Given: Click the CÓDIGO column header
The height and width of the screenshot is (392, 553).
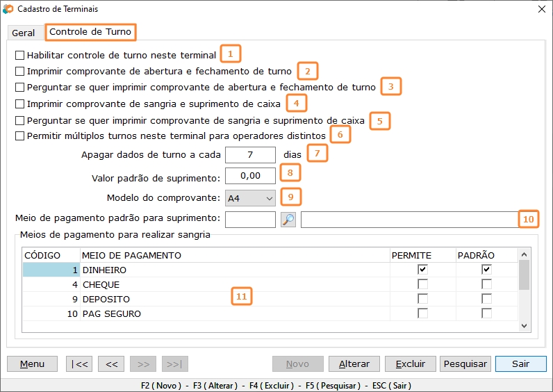Looking at the screenshot, I should (51, 255).
